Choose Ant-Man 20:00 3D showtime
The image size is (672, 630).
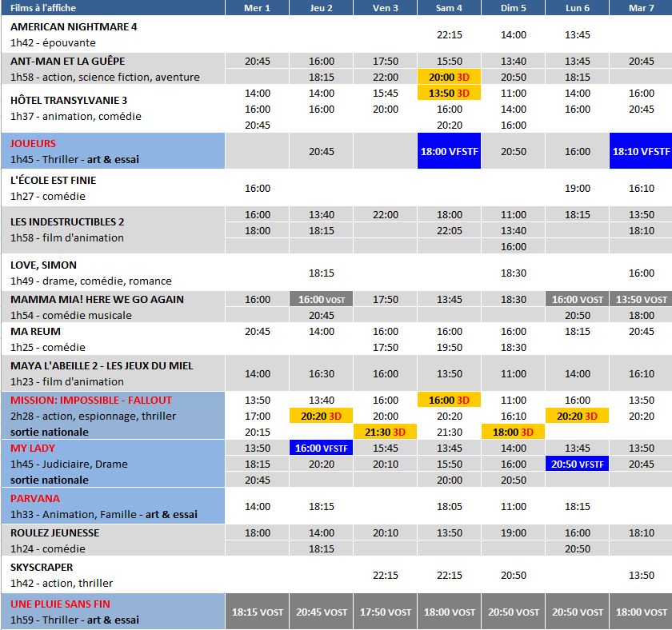tap(449, 77)
